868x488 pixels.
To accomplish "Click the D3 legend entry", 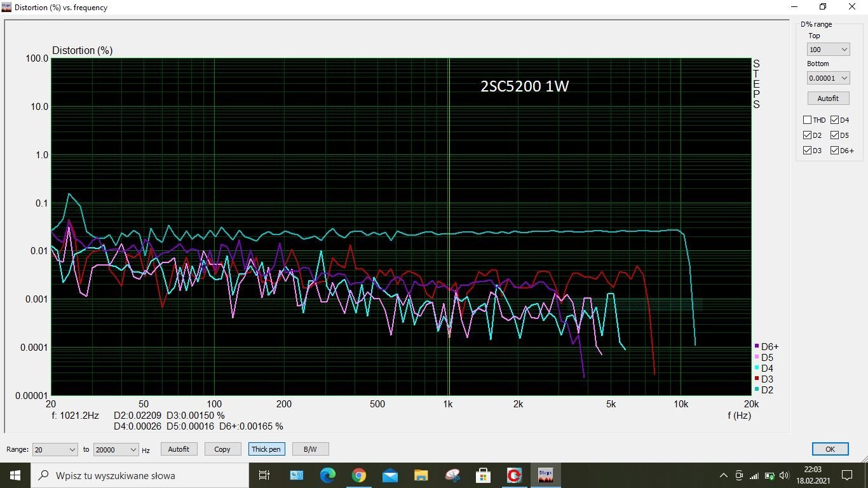I will (764, 379).
